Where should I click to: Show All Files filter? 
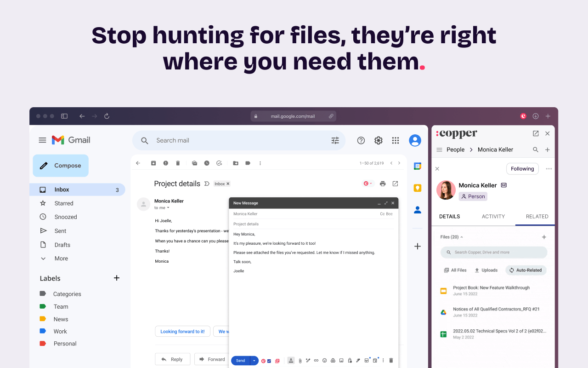point(455,270)
